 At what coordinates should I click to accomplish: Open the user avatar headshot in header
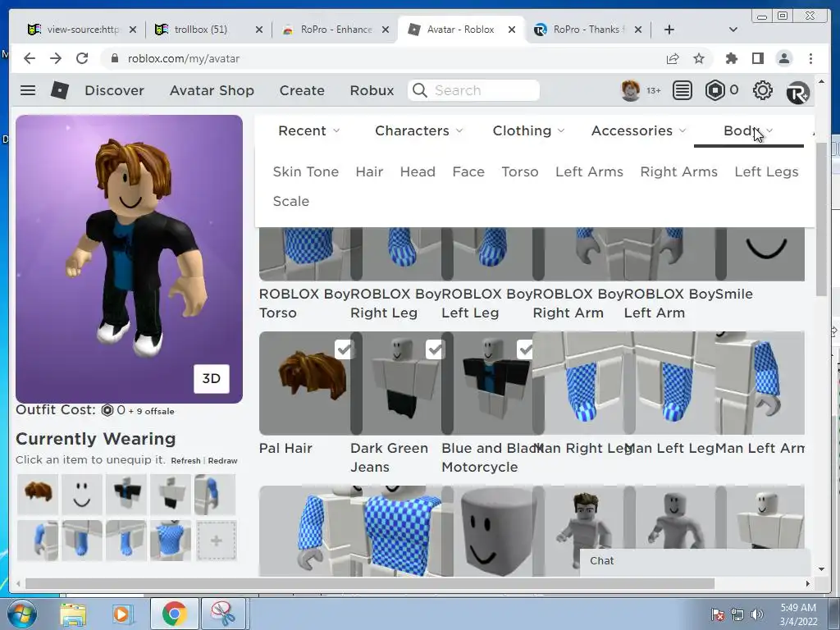631,90
